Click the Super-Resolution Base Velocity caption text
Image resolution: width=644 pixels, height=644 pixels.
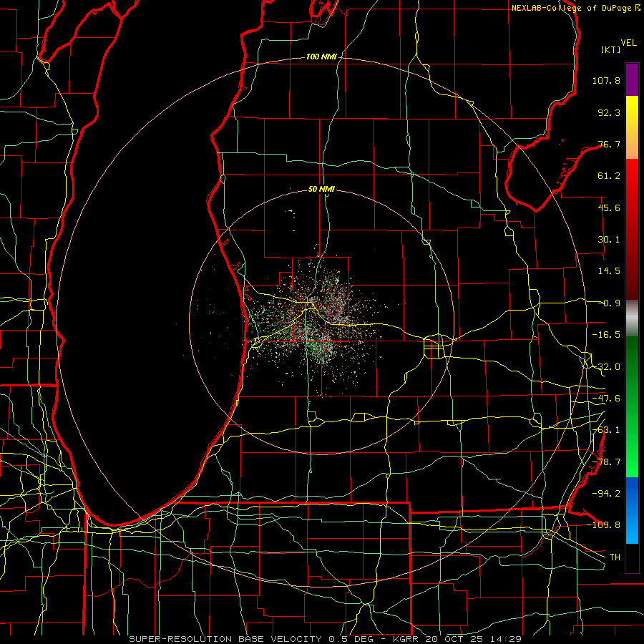click(325, 639)
